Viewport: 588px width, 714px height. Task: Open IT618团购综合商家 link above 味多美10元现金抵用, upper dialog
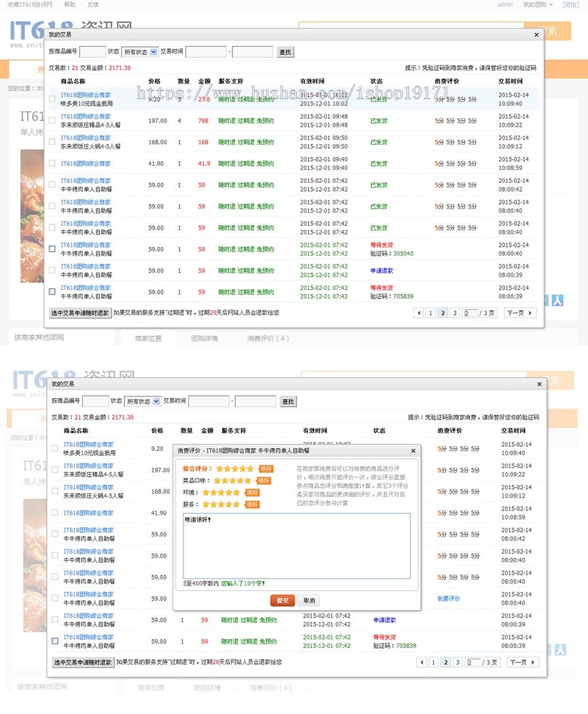click(x=86, y=95)
